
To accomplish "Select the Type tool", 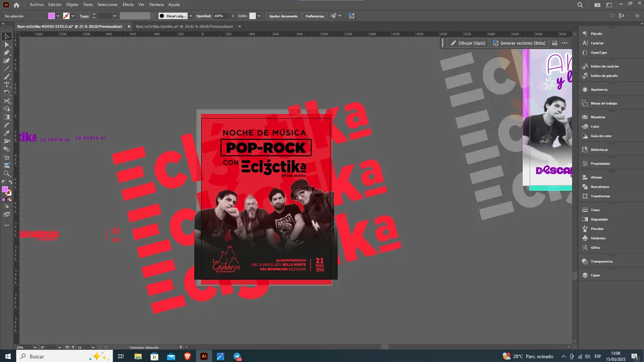I will click(7, 85).
